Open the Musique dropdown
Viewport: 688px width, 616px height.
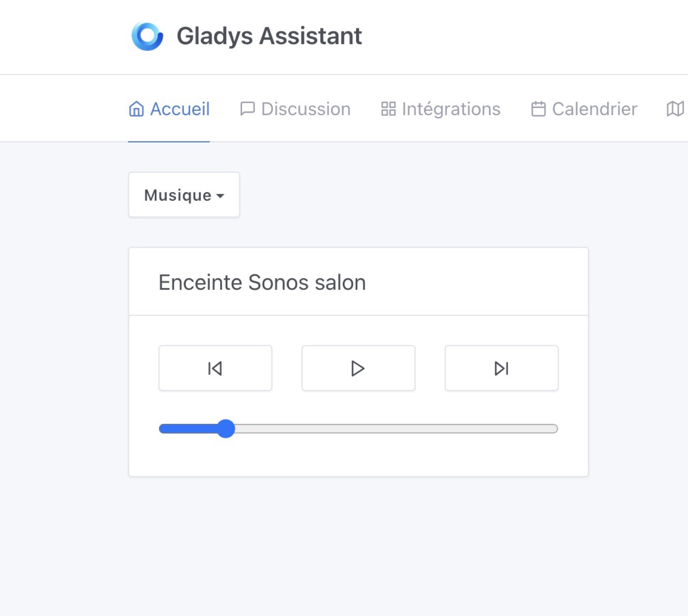coord(184,195)
